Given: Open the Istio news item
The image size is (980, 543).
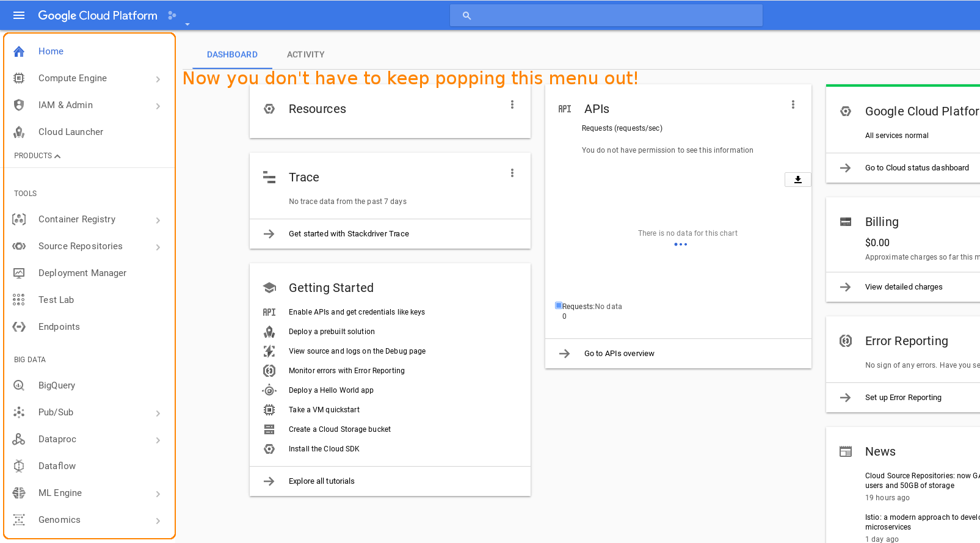Looking at the screenshot, I should coord(923,522).
